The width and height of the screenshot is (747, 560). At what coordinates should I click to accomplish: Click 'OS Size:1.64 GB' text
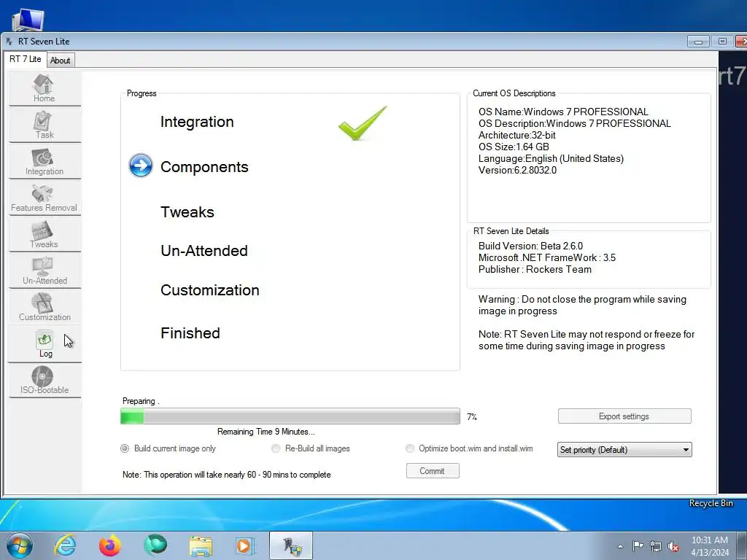click(514, 147)
